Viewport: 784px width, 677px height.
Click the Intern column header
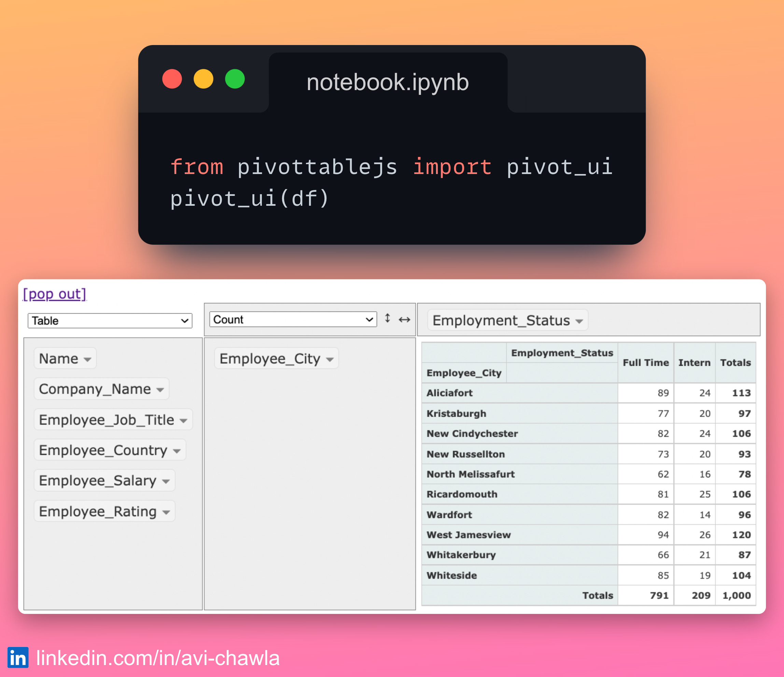click(694, 362)
